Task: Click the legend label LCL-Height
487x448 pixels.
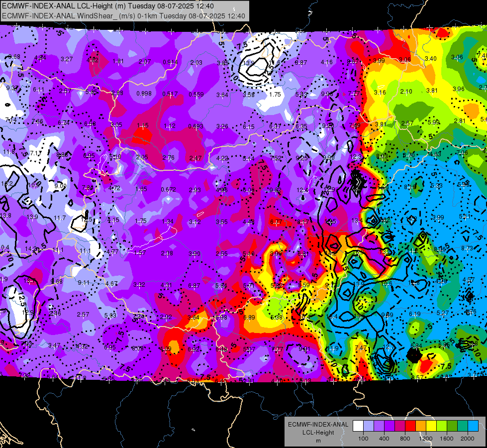Action: [318, 433]
